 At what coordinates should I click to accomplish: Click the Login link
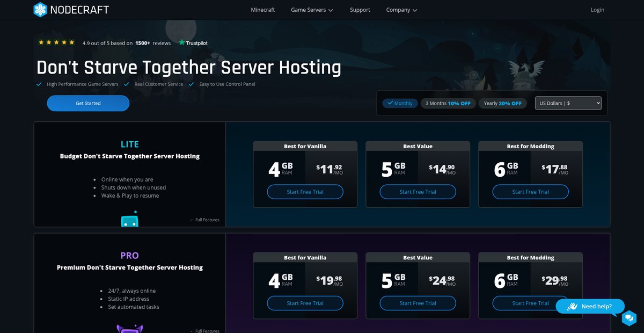pyautogui.click(x=597, y=10)
